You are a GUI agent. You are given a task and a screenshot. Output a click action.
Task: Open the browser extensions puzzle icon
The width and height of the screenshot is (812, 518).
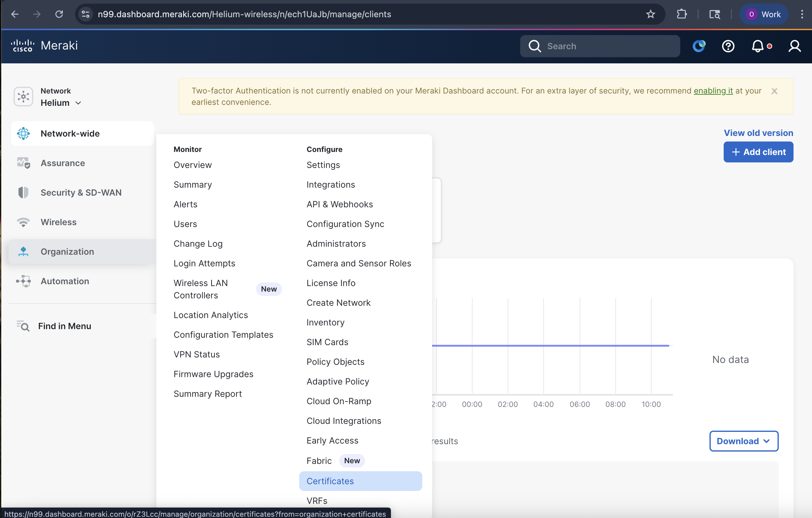(x=681, y=14)
